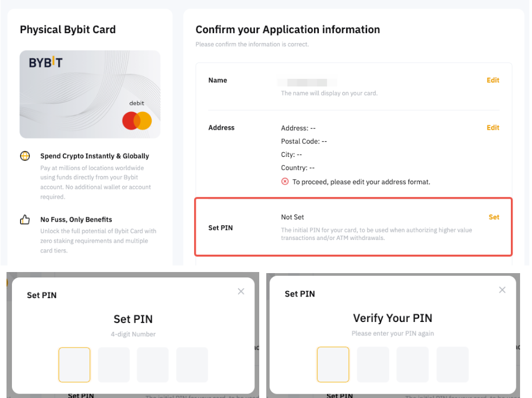532x398 pixels.
Task: Click the Mastercard logo on the card
Action: [x=137, y=121]
